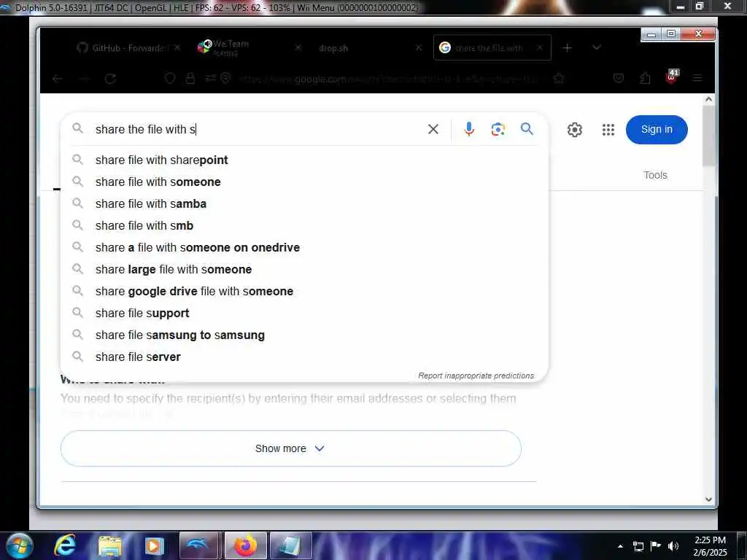Clear the search box with the X icon
Screen dimensions: 747x560
(x=433, y=129)
